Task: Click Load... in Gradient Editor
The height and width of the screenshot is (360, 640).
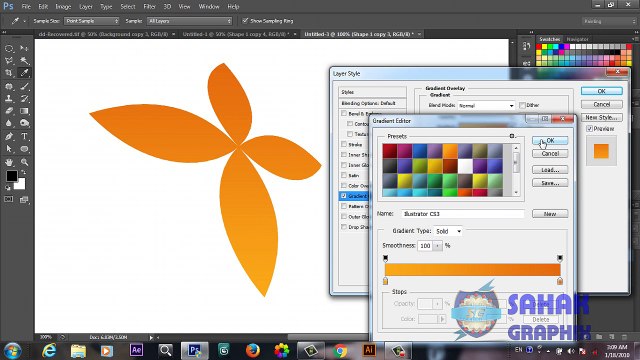Action: click(550, 170)
